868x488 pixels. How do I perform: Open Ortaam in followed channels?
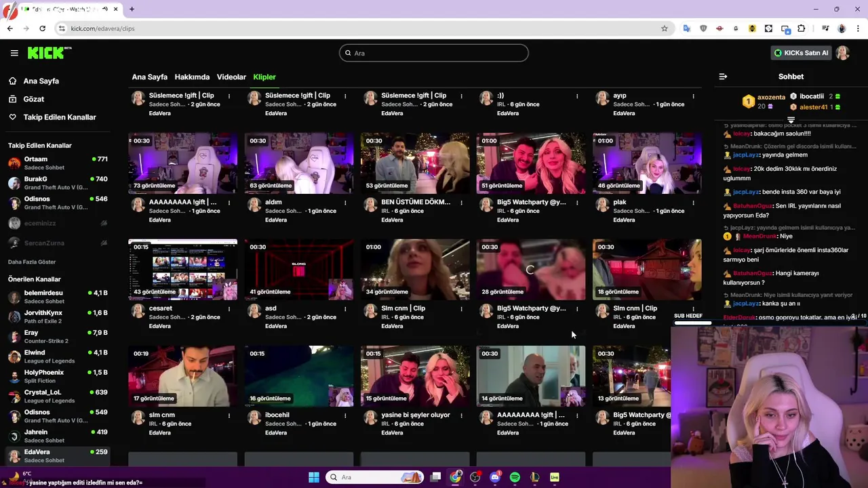tap(57, 163)
